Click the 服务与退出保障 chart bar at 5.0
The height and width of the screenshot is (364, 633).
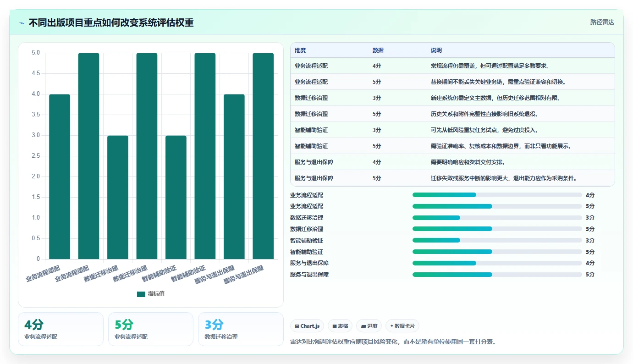pos(263,156)
